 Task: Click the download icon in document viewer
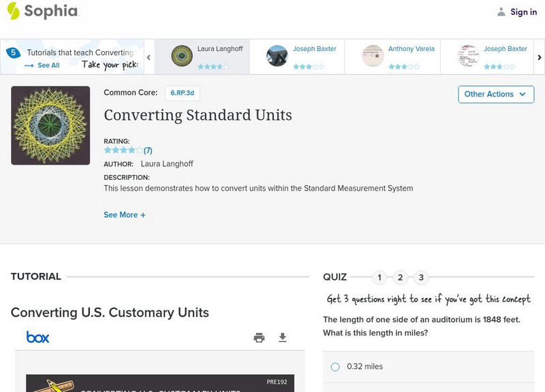tap(283, 338)
